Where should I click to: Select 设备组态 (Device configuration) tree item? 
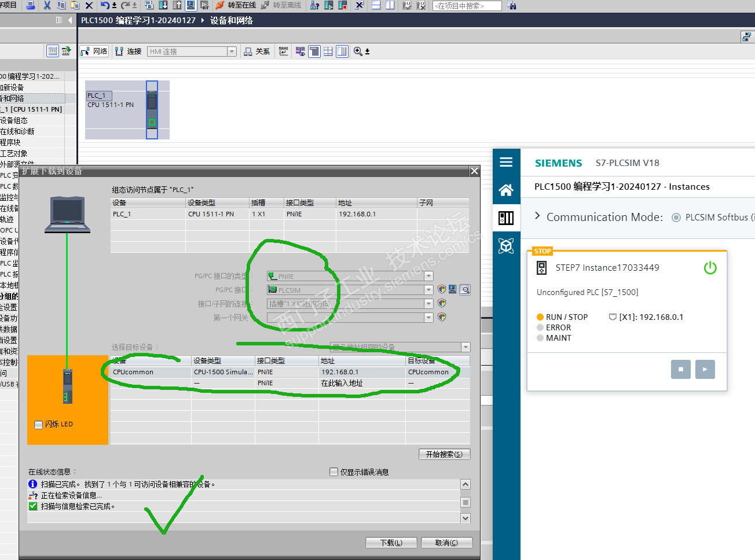[x=14, y=120]
